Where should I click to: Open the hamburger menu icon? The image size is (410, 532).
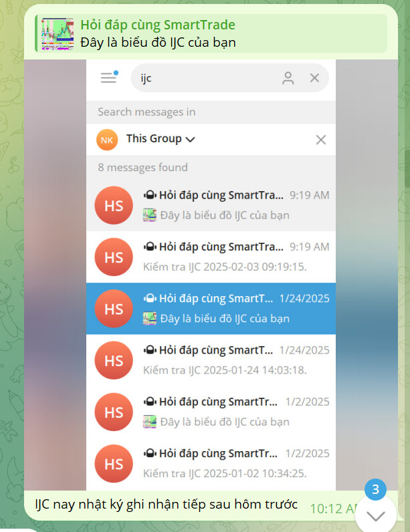(109, 78)
